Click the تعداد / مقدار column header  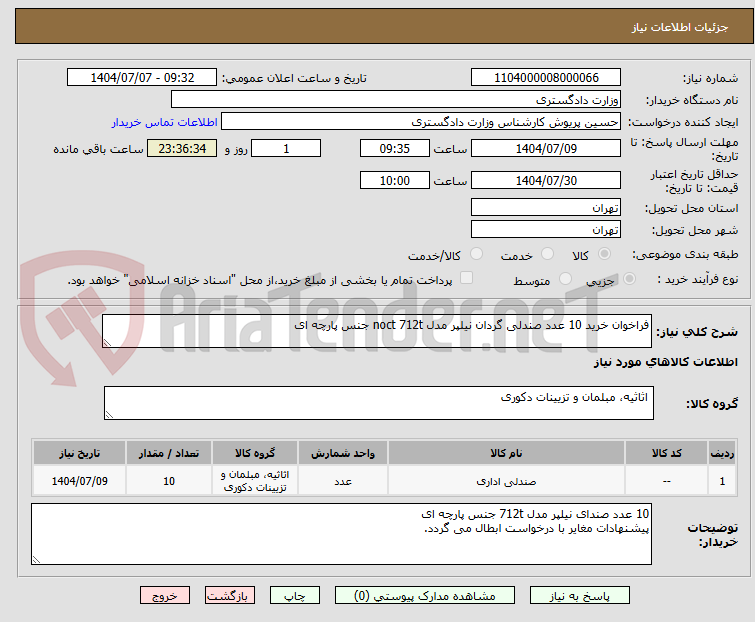[x=169, y=453]
